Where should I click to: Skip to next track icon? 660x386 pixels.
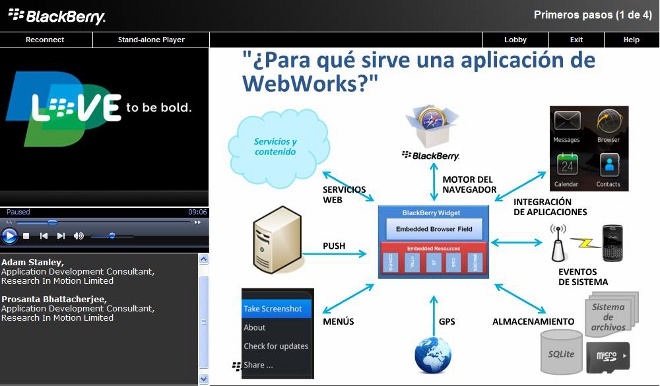(61, 236)
